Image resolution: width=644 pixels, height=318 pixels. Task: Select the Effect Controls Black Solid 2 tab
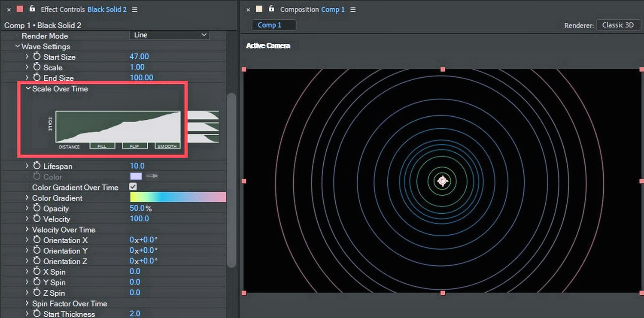[x=84, y=9]
